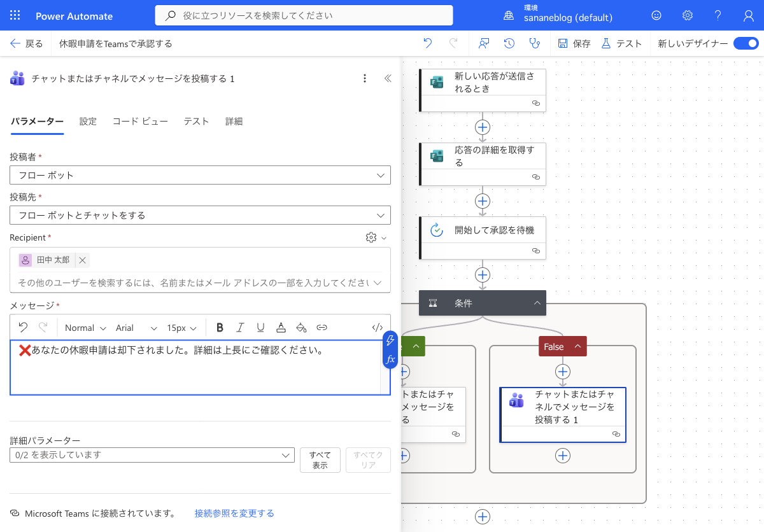Select the 応答の詳細を取得する action card
Image resolution: width=764 pixels, height=532 pixels.
click(x=483, y=164)
